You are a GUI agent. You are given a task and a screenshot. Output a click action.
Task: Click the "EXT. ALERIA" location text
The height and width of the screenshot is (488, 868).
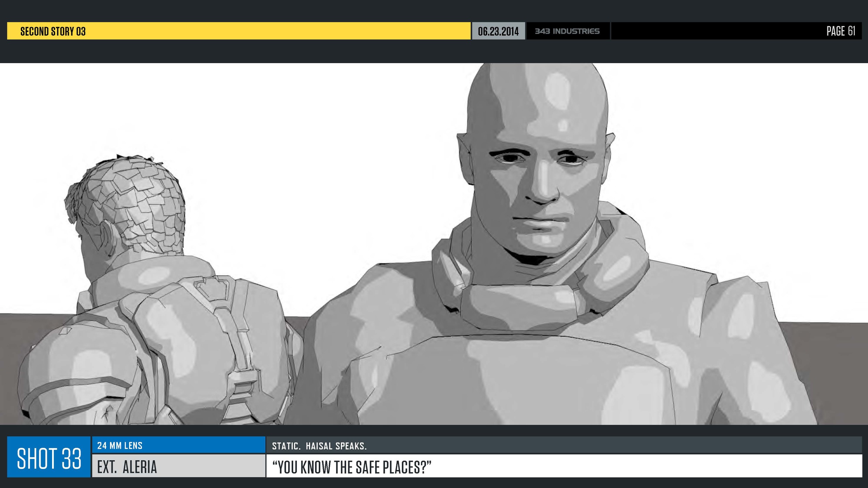127,467
